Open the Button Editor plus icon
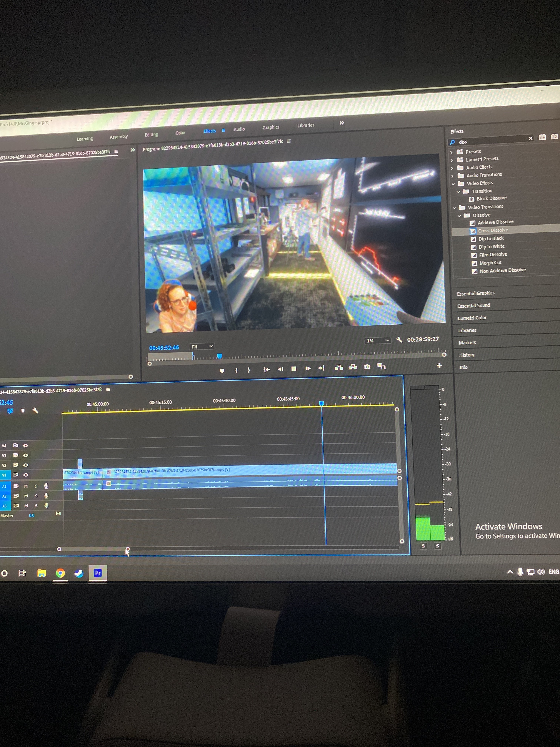The image size is (560, 747). pos(439,365)
